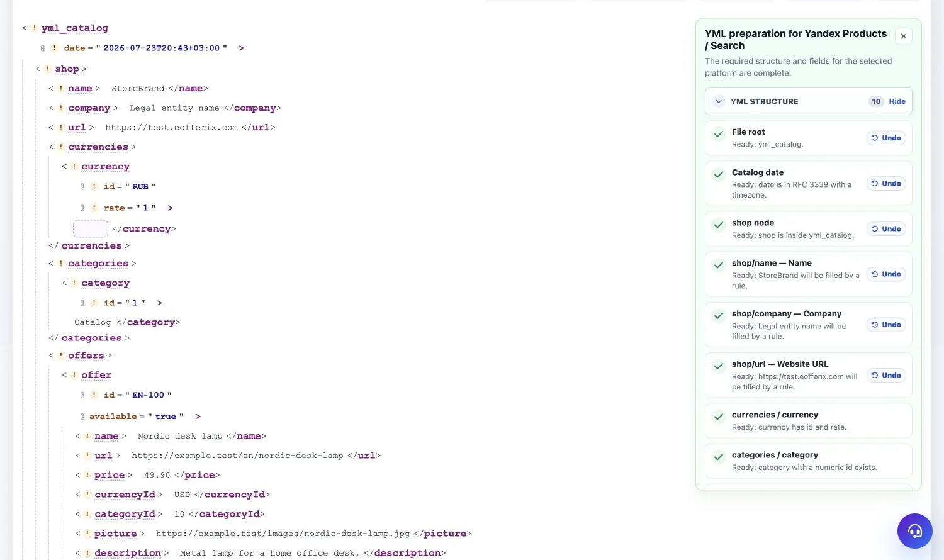944x560 pixels.
Task: Click the warning icon beside picture tag
Action: (x=87, y=533)
